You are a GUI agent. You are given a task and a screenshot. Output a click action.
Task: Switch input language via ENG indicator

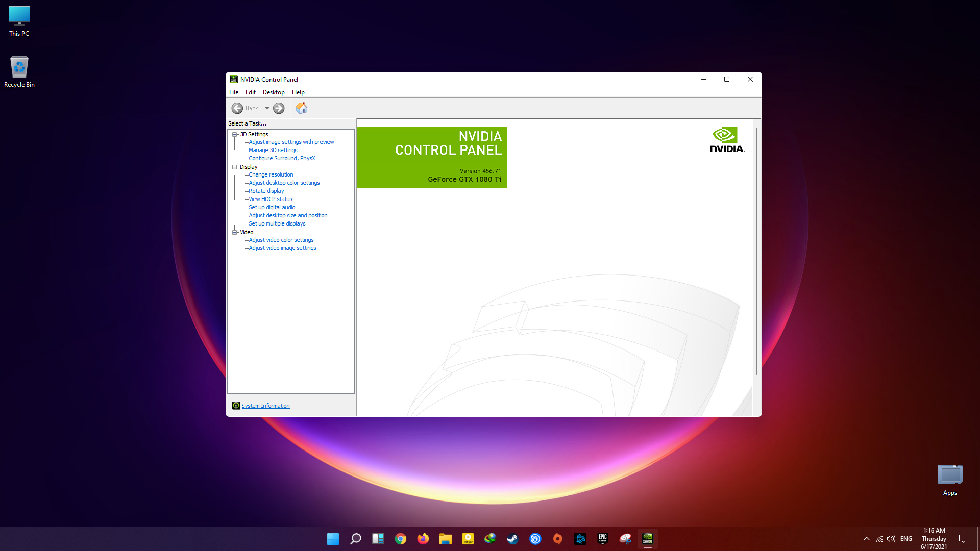click(x=906, y=539)
